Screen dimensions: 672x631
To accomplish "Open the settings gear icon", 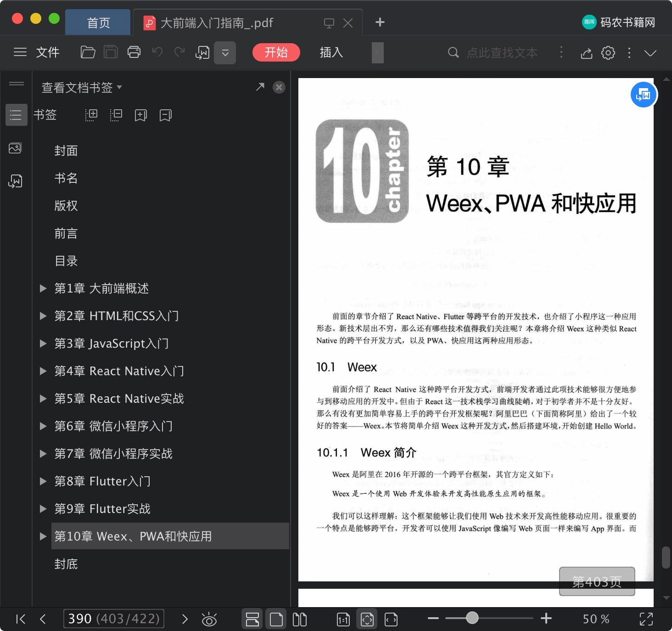I will 608,53.
